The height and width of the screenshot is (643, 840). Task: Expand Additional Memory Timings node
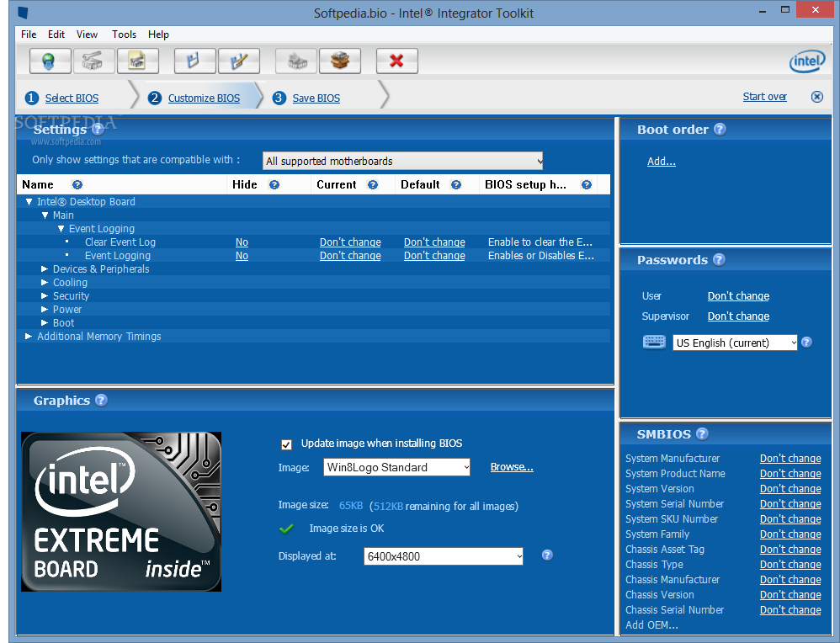coord(29,336)
